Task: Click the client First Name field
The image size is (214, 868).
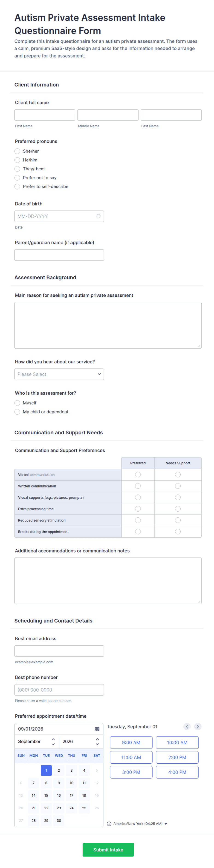Action: pos(45,115)
